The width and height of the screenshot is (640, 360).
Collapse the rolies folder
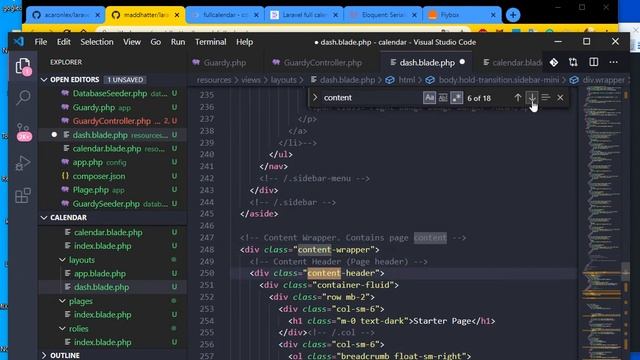tap(62, 329)
